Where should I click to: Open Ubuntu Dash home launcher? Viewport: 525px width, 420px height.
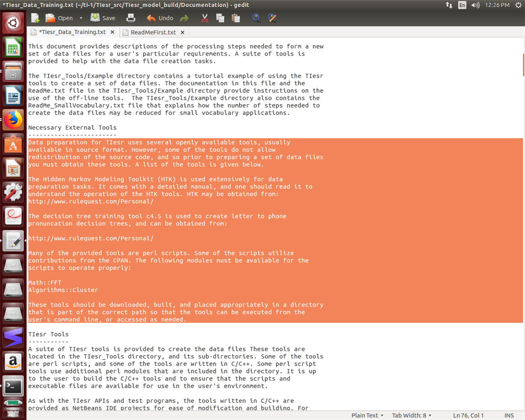(x=13, y=23)
